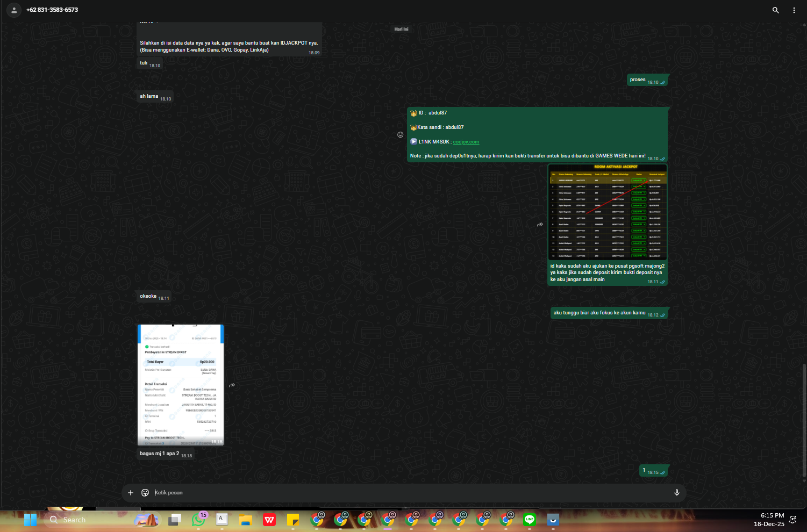Image resolution: width=807 pixels, height=532 pixels.
Task: Open the chat three-dot menu
Action: point(794,10)
